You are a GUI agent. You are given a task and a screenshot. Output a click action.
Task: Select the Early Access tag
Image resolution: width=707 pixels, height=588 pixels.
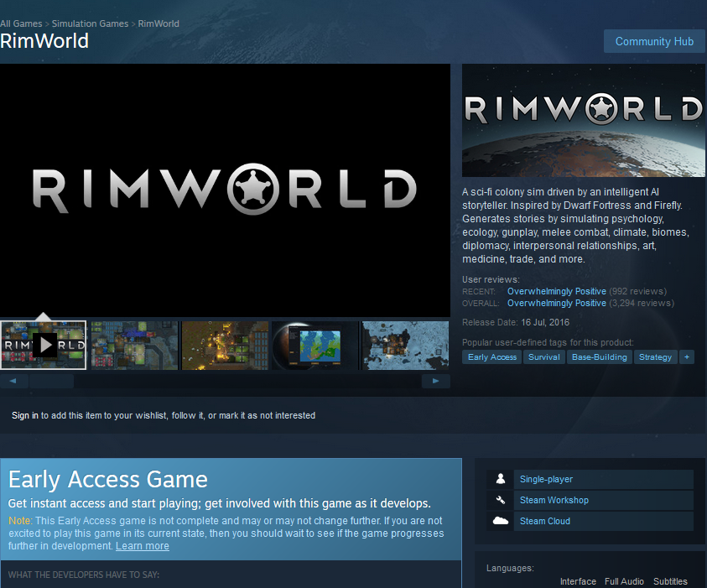click(492, 357)
